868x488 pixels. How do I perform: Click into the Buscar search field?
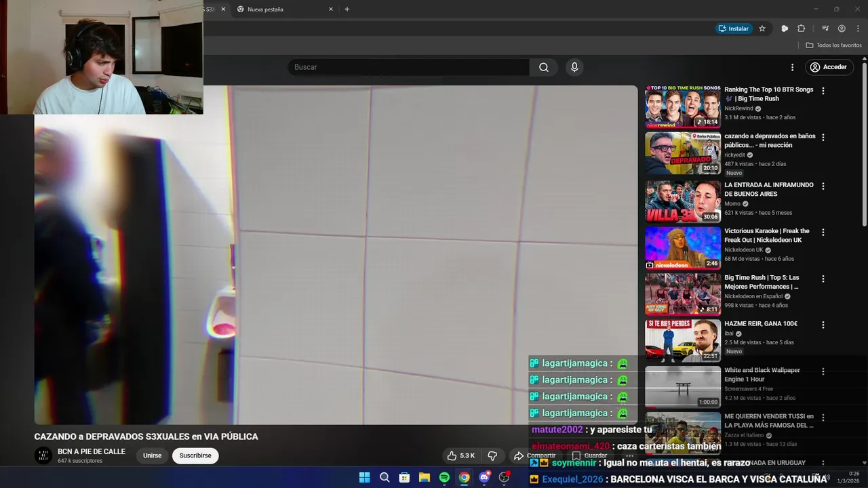tap(409, 67)
